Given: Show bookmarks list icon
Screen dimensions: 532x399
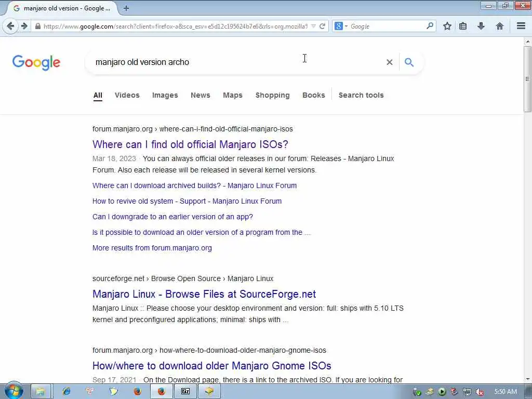Looking at the screenshot, I should pyautogui.click(x=463, y=26).
